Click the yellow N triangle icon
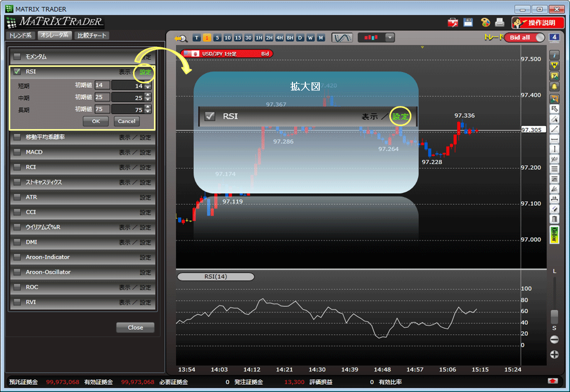 click(555, 66)
